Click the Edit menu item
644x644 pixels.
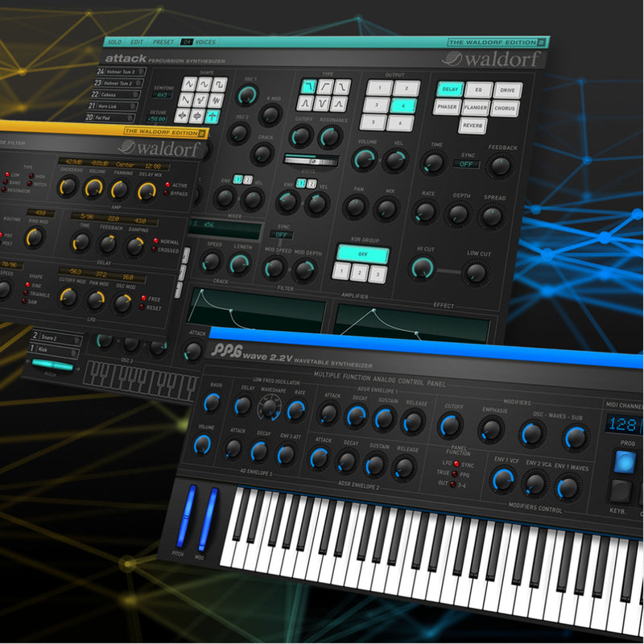tap(137, 41)
